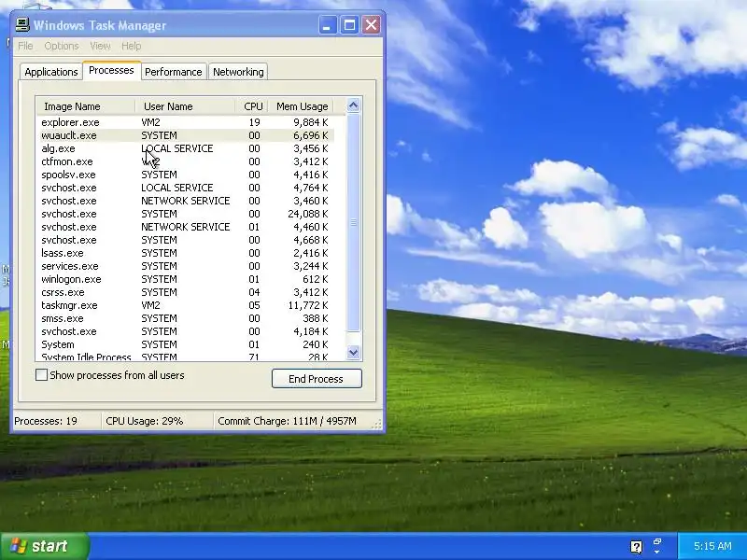
Task: Enable Show processes from all users
Action: pyautogui.click(x=41, y=375)
